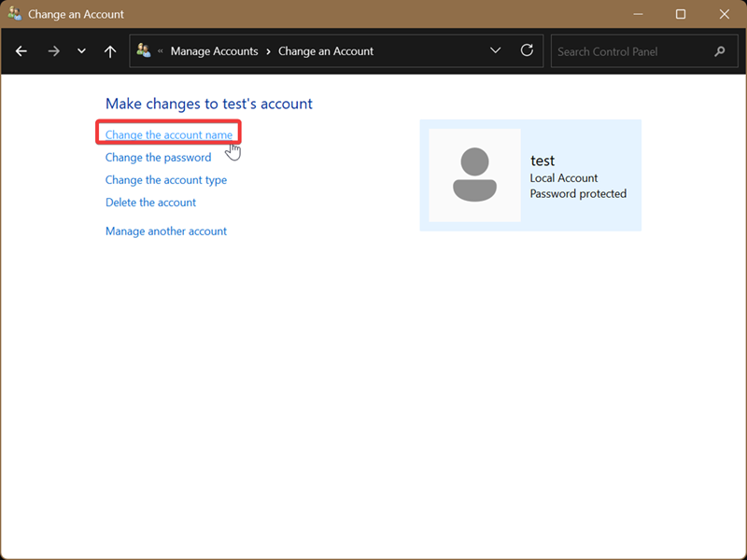The image size is (747, 560).
Task: Click the forward navigation arrow
Action: click(x=54, y=51)
